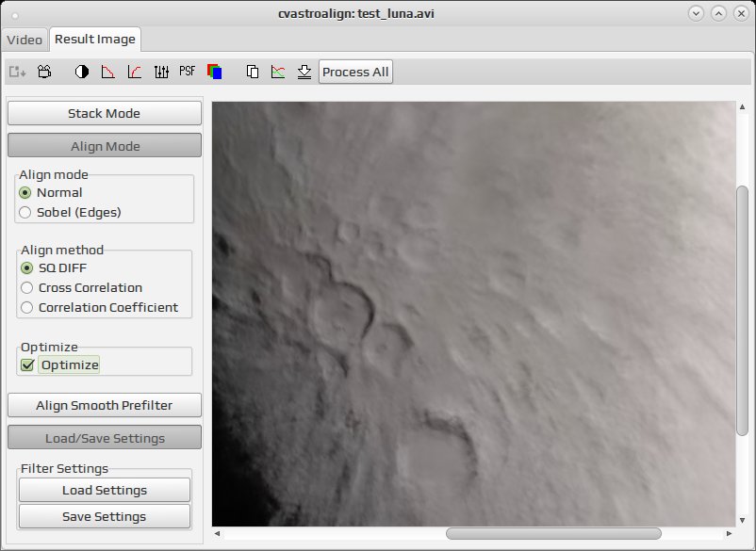Click the red falling-curve graph icon
756x551 pixels.
click(108, 72)
